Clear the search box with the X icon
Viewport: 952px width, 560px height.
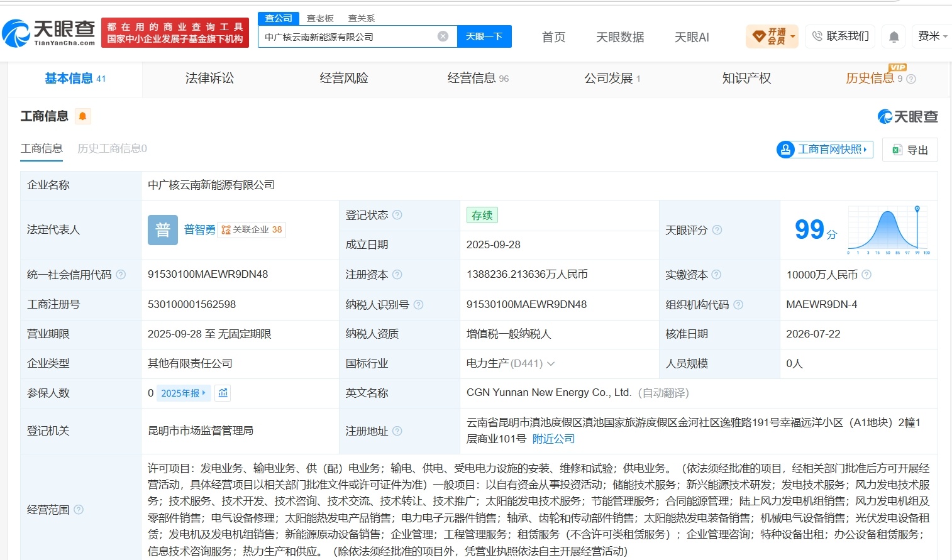click(443, 36)
